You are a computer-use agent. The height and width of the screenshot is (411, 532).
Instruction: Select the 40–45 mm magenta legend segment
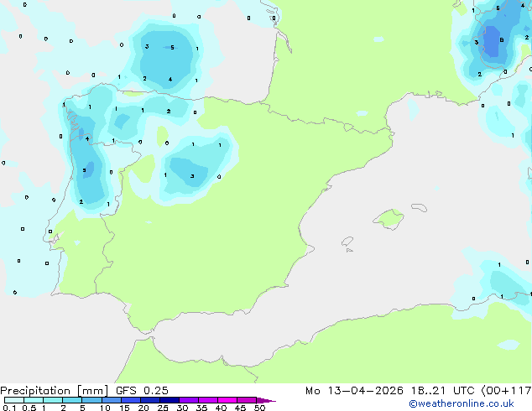[x=227, y=400]
